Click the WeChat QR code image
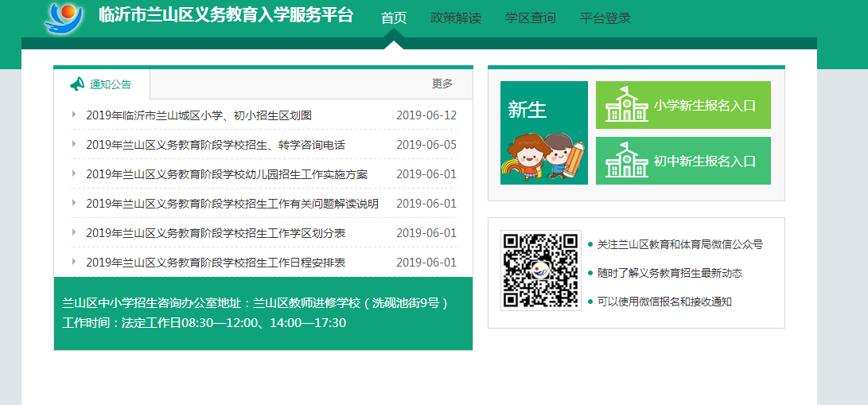 [x=541, y=271]
